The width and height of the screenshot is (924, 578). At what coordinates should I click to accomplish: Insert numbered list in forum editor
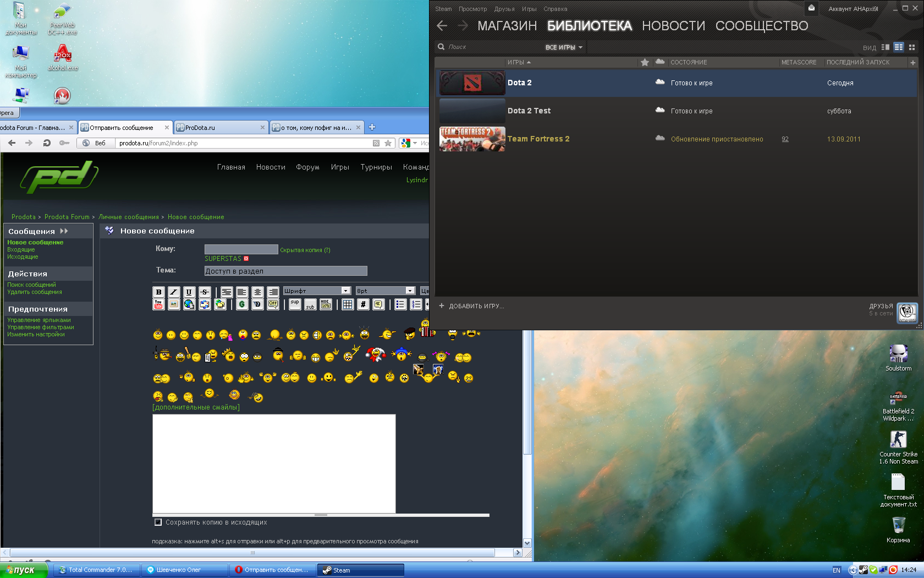point(416,304)
